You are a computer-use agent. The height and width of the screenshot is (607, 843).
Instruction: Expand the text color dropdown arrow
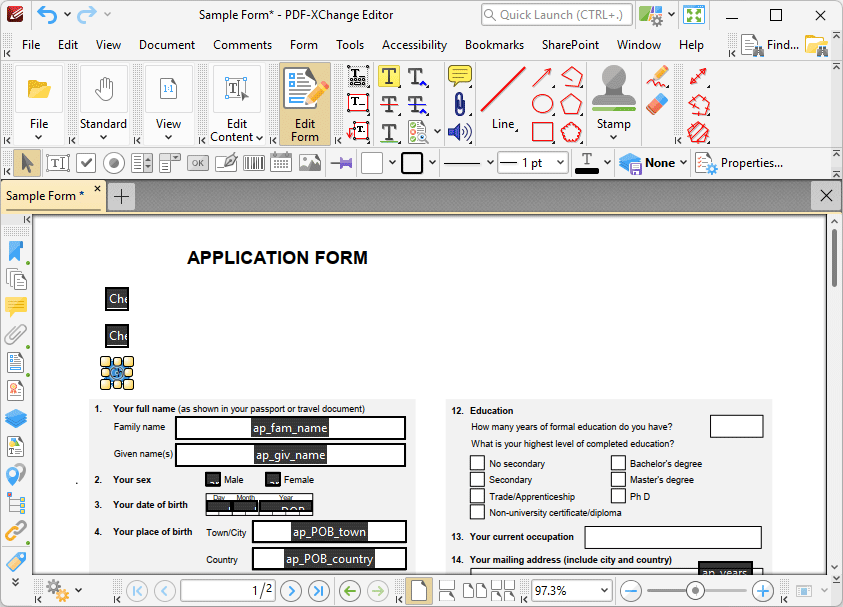[x=608, y=162]
